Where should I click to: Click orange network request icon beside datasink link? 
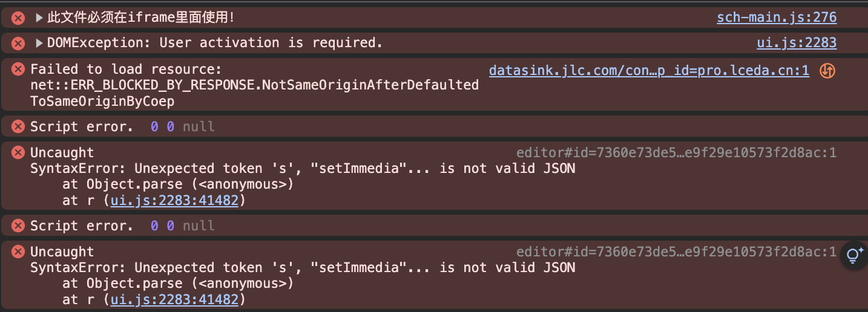(x=827, y=71)
